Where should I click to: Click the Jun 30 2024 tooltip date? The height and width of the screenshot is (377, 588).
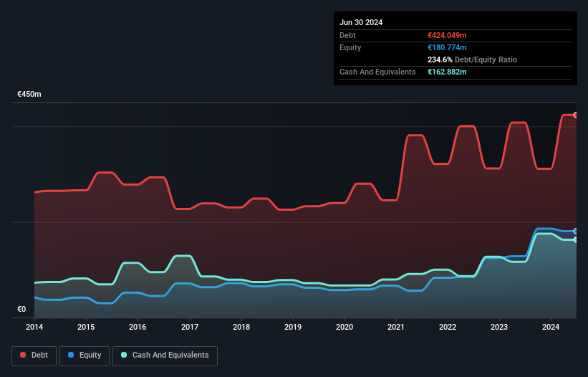click(361, 22)
